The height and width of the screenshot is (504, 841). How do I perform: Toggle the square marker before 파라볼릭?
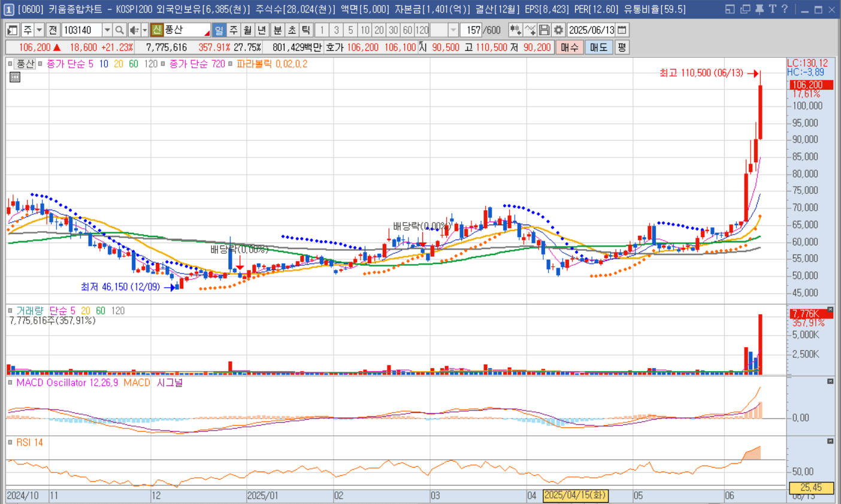[231, 63]
